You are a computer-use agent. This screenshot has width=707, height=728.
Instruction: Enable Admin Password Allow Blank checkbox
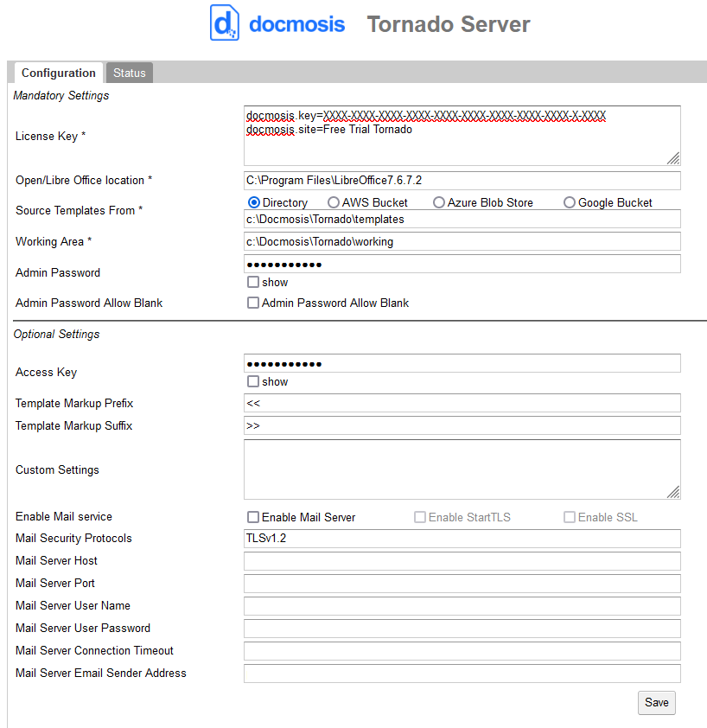(x=253, y=303)
